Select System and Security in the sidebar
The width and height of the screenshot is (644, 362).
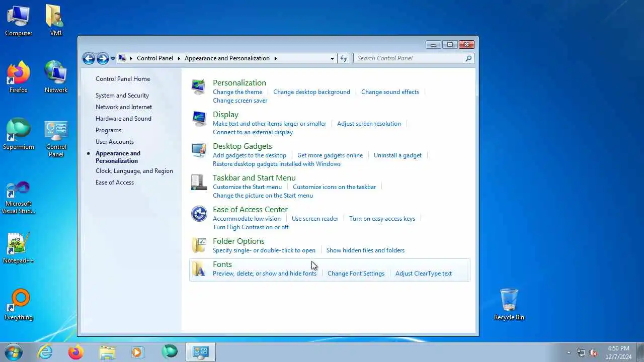(x=122, y=96)
